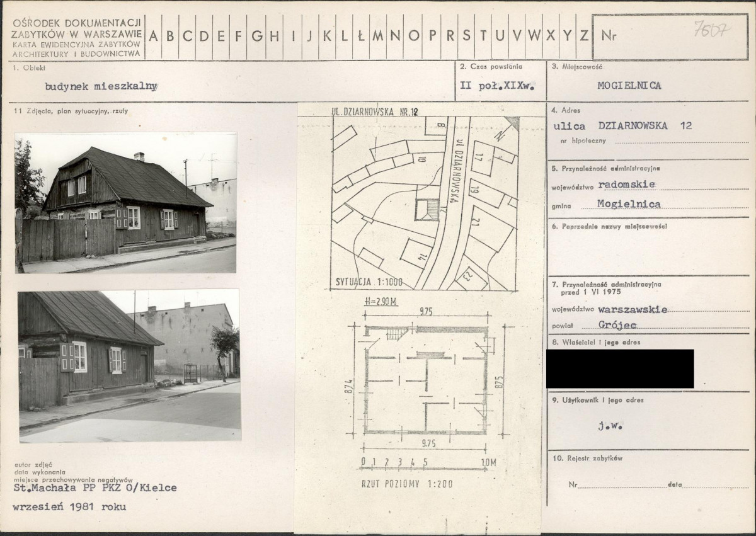Click the address 'ulica DZIARNOWSKA 12'
Viewport: 756px width, 536px height.
(x=622, y=125)
